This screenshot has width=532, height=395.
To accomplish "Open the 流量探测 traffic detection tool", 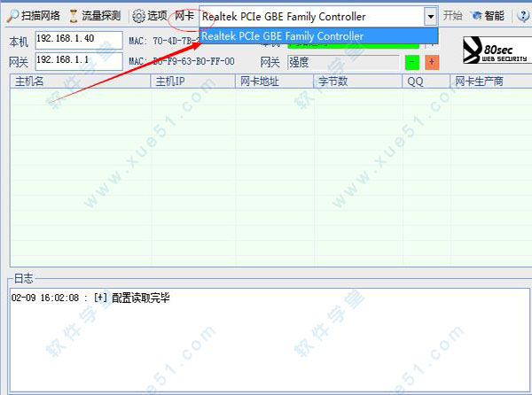I will (95, 16).
